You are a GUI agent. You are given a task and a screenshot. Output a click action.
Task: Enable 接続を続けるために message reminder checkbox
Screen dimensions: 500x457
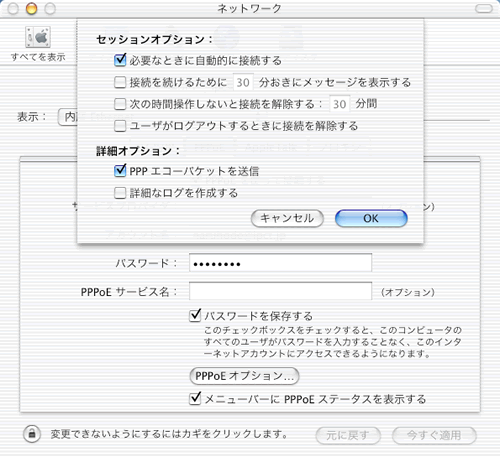pos(120,82)
